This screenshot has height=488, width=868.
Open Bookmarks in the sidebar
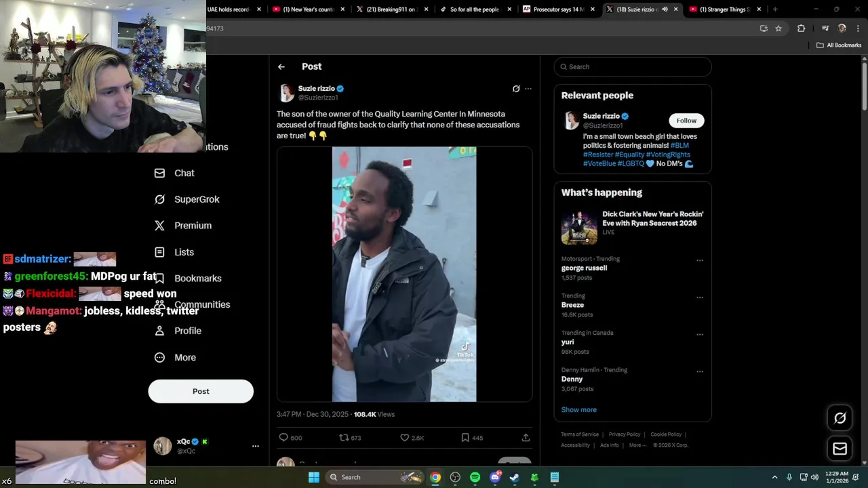click(198, 279)
